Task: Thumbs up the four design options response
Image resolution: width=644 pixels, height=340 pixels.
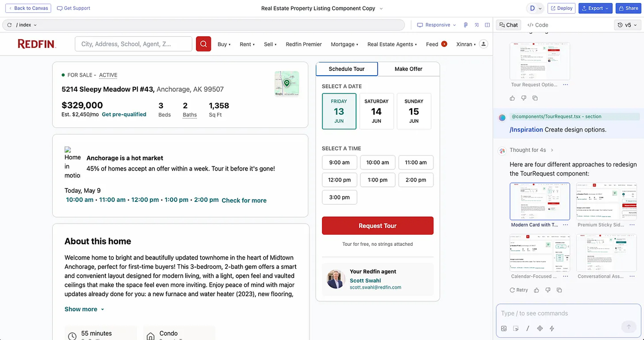Action: click(x=536, y=290)
